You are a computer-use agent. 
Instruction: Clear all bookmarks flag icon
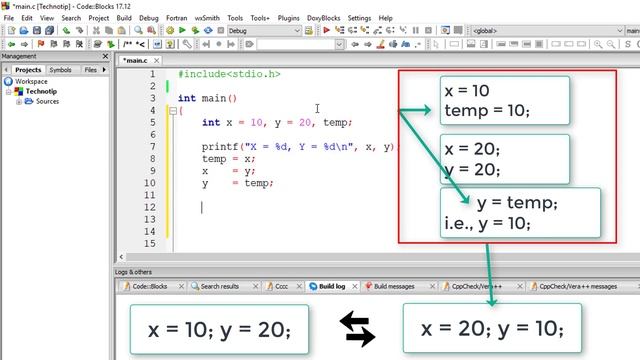[80, 44]
